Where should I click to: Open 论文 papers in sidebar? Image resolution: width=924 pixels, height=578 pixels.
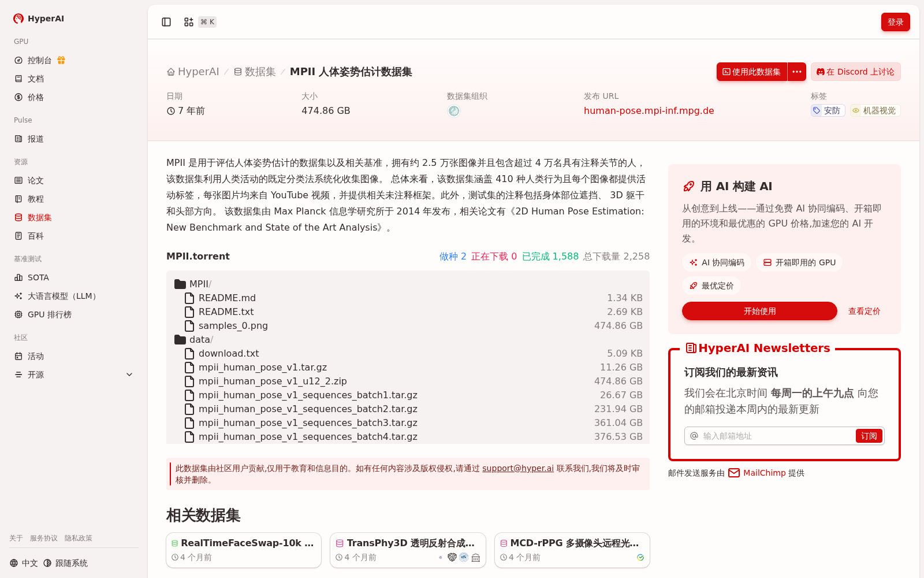pos(35,180)
